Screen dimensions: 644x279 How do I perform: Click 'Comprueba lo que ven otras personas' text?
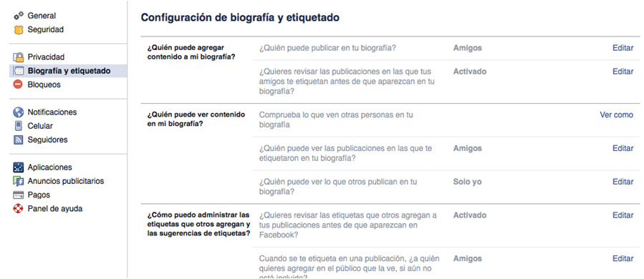point(336,119)
